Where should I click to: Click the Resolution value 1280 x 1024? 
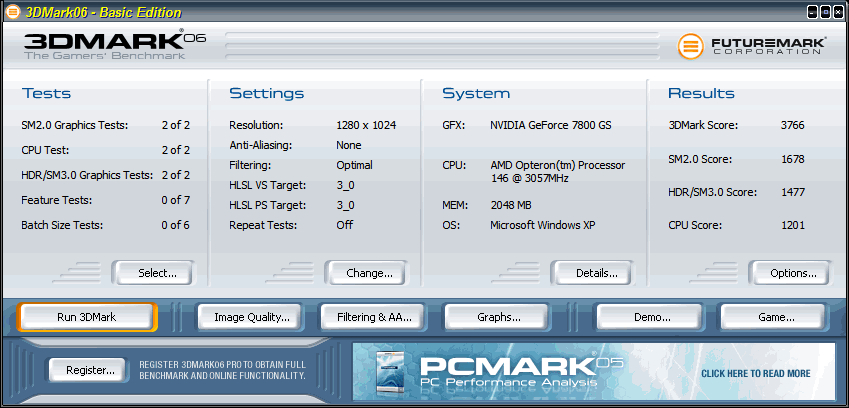[x=366, y=126]
